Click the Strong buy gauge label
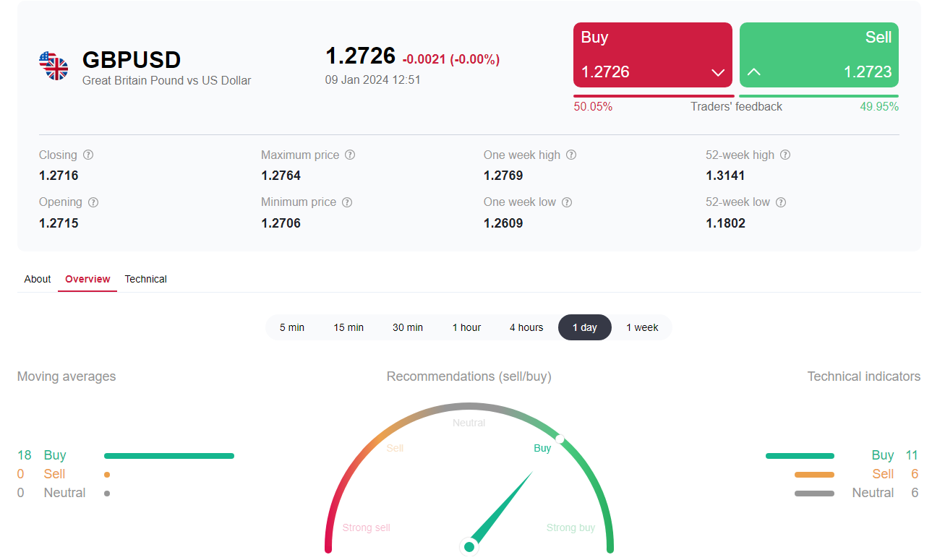The height and width of the screenshot is (560, 932). [x=570, y=527]
